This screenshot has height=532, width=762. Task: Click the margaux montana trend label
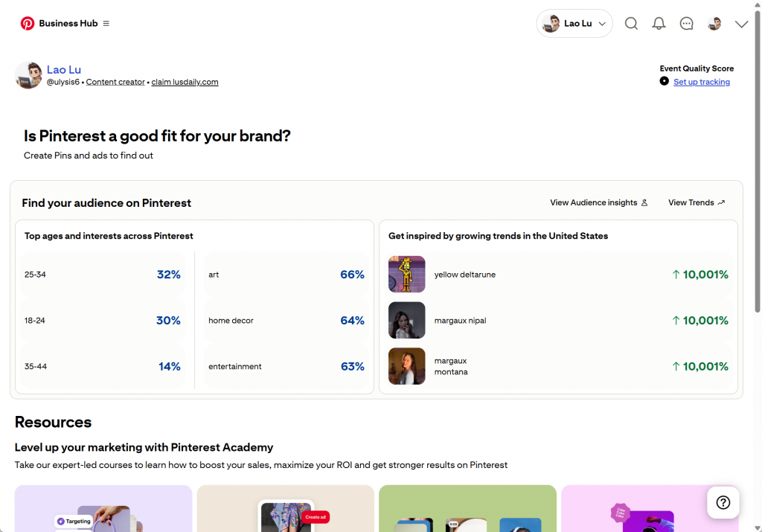click(451, 366)
